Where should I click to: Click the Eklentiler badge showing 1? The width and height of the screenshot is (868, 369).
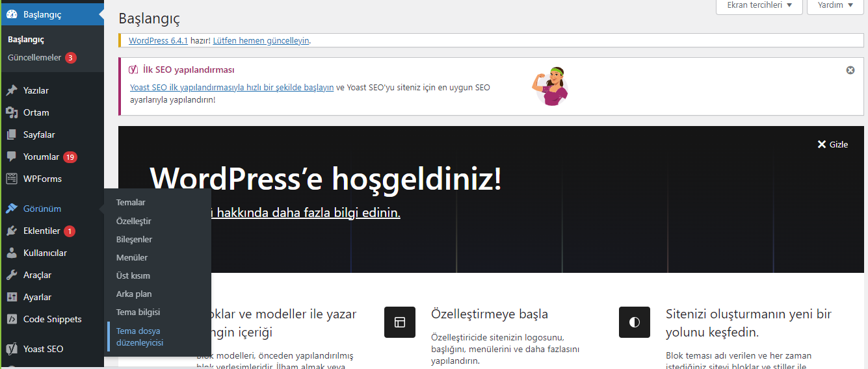click(70, 231)
